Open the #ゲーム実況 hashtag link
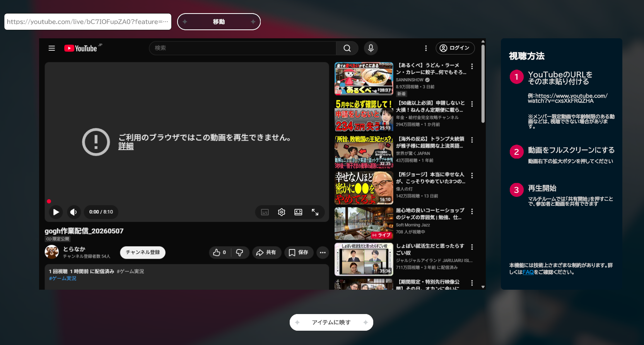This screenshot has height=345, width=644. pyautogui.click(x=63, y=278)
